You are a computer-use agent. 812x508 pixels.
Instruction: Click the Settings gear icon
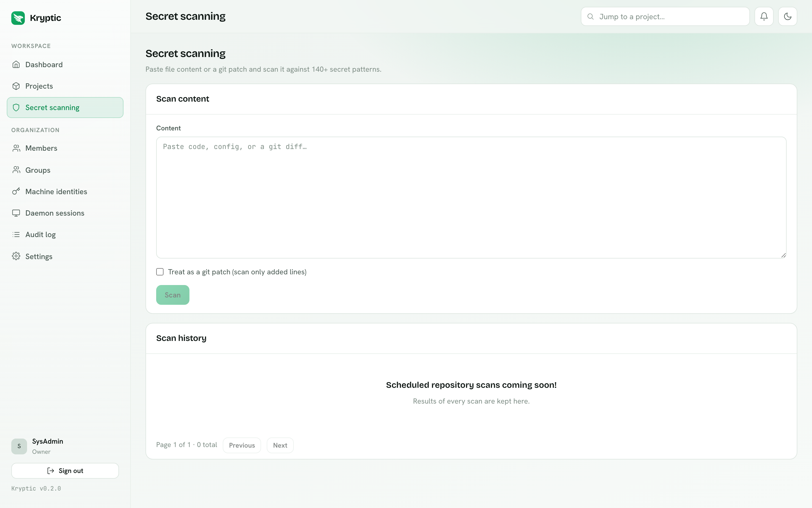tap(16, 256)
